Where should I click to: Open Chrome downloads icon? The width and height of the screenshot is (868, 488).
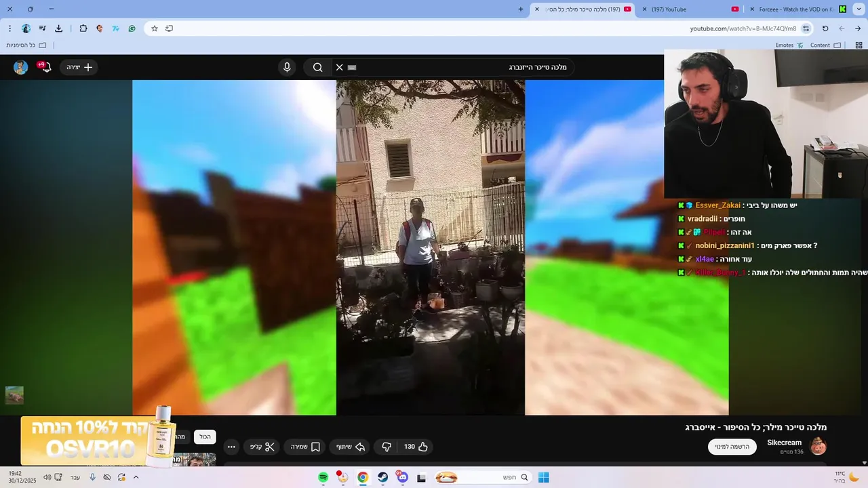point(59,28)
